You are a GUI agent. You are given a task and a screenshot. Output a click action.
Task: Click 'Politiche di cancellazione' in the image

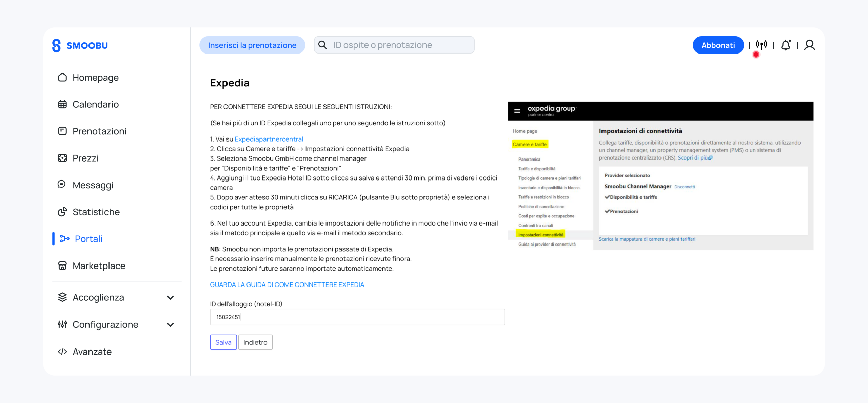click(541, 207)
